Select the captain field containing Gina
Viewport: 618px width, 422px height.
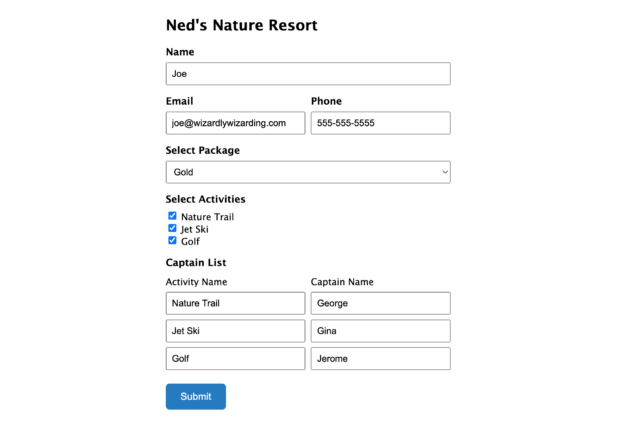point(380,331)
